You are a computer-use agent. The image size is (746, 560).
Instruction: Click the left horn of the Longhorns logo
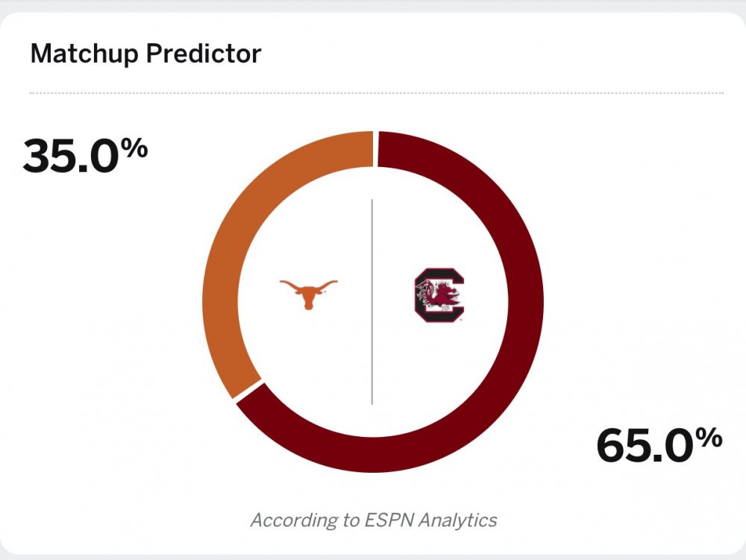click(287, 284)
